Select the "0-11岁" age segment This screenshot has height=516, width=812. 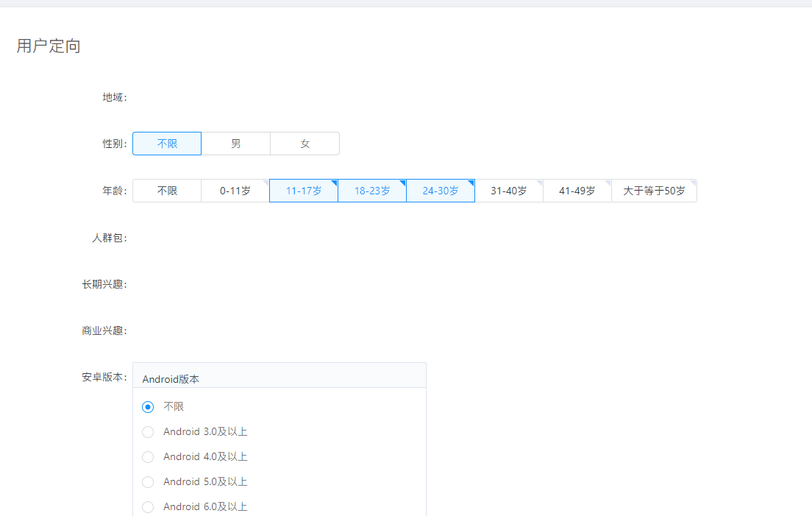click(x=235, y=190)
